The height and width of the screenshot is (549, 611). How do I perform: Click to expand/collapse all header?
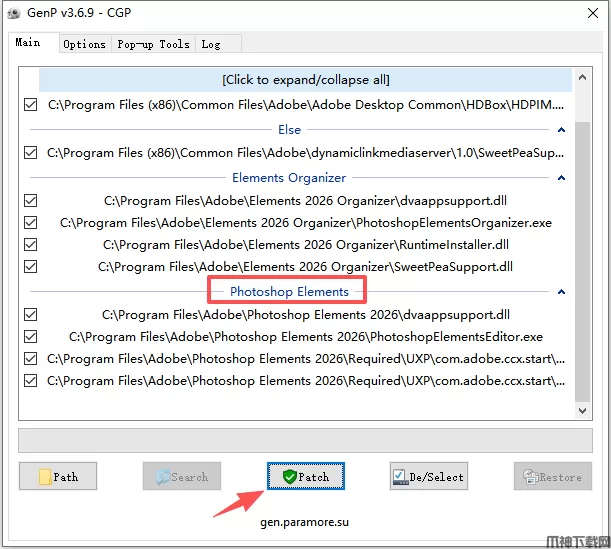[306, 80]
